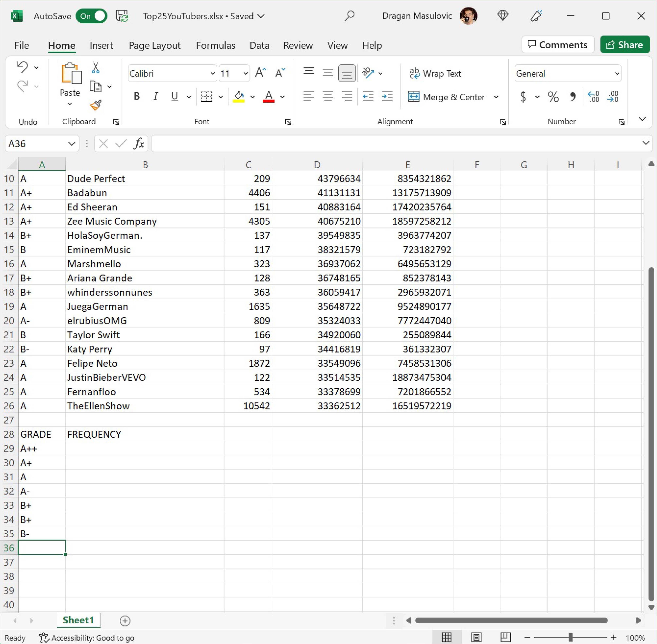Switch to Page Layout view in status bar
This screenshot has height=644, width=657.
476,637
